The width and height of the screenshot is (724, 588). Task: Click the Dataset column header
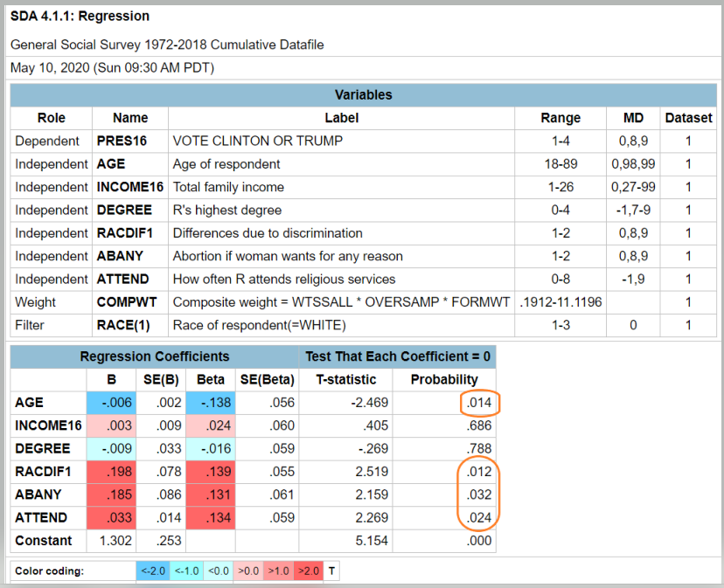click(x=688, y=118)
